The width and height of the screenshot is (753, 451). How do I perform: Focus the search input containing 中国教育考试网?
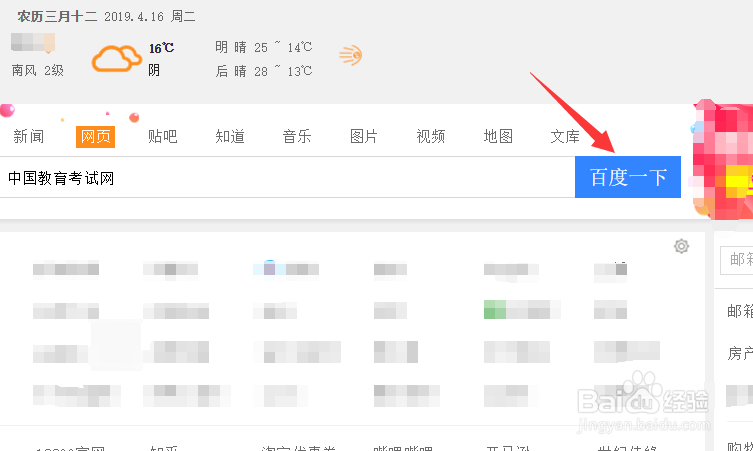tap(287, 177)
